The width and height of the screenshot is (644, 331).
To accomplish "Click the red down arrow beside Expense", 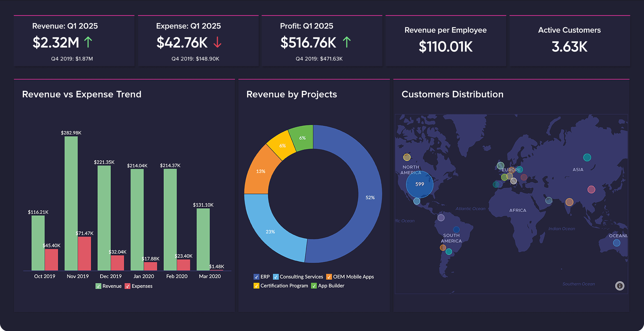I will 217,42.
